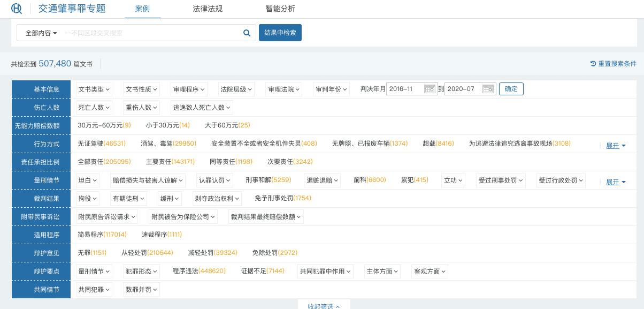
Task: Open calendar picker for start date 2016-11
Action: pyautogui.click(x=430, y=89)
